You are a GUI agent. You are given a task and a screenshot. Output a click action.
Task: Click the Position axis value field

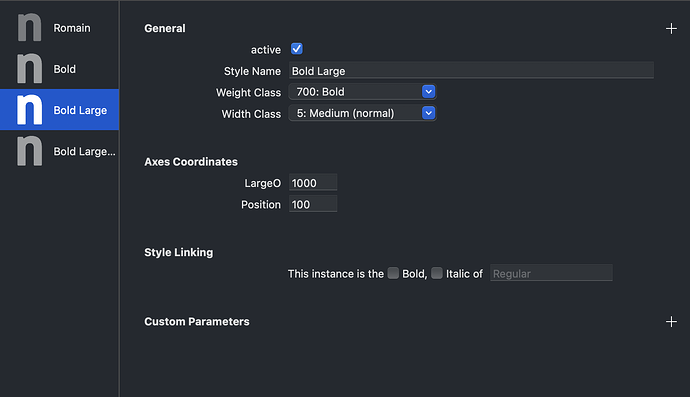click(x=313, y=204)
